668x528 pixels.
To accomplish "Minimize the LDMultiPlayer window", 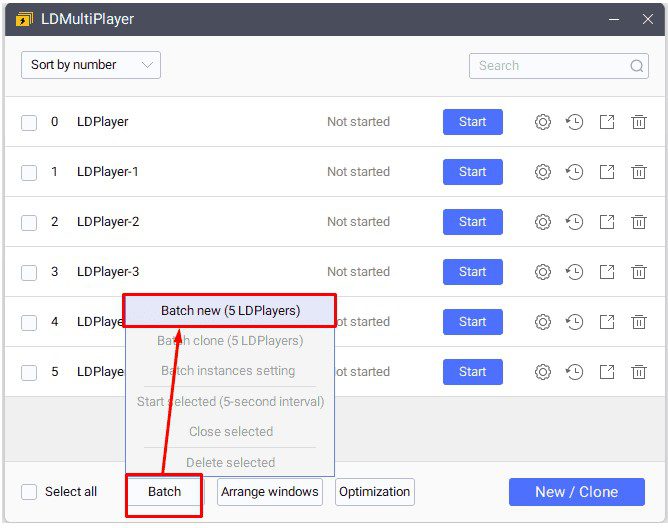I will point(614,19).
